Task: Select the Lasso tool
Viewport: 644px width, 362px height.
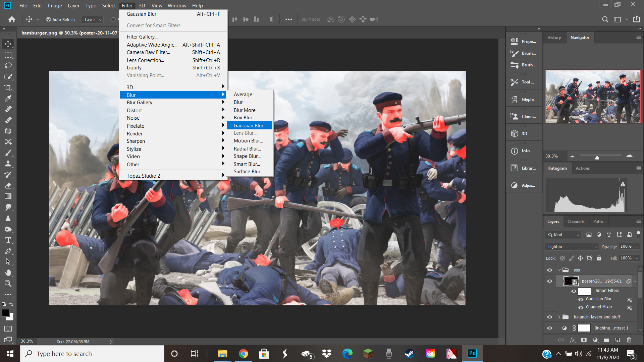Action: pyautogui.click(x=8, y=66)
